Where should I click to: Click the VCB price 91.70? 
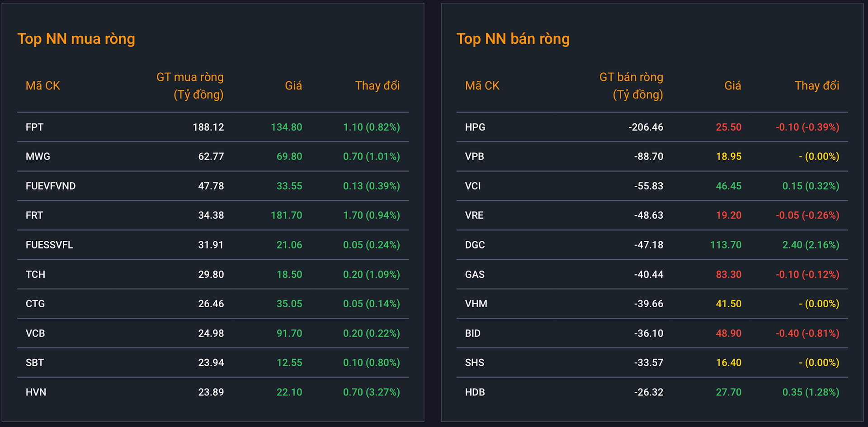(x=289, y=333)
